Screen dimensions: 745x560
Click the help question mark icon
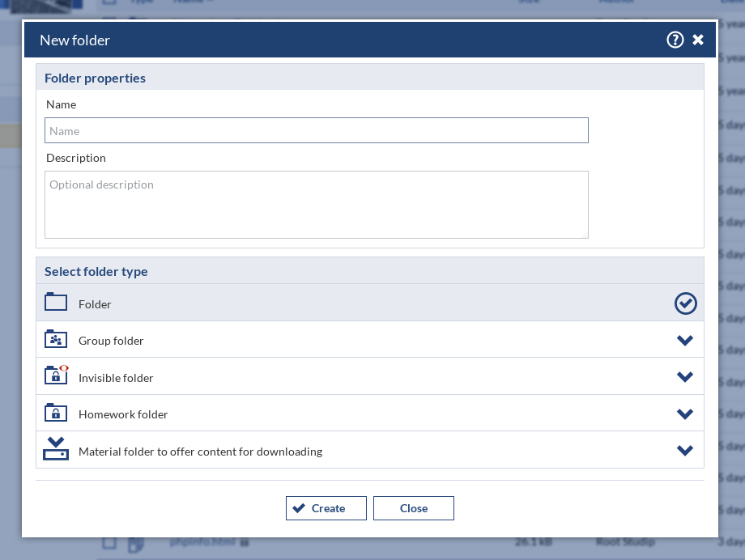[x=675, y=40]
